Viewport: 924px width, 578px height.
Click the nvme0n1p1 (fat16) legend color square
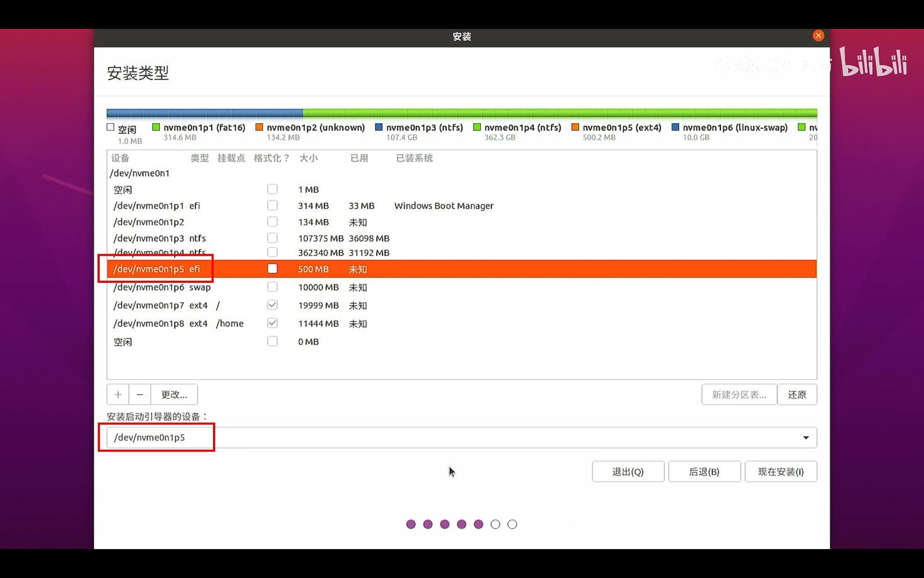(x=156, y=127)
